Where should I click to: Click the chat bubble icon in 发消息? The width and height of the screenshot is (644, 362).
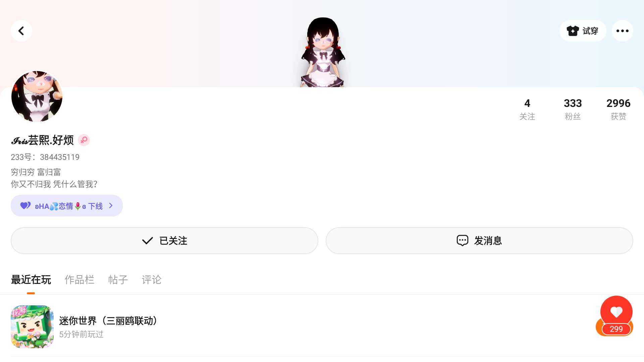[x=462, y=240]
